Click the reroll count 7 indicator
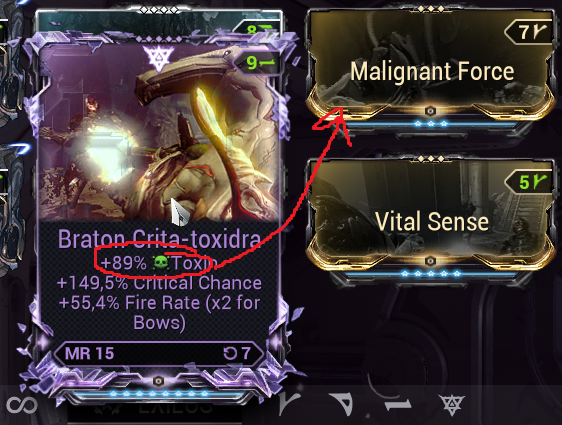The width and height of the screenshot is (562, 425). point(237,353)
